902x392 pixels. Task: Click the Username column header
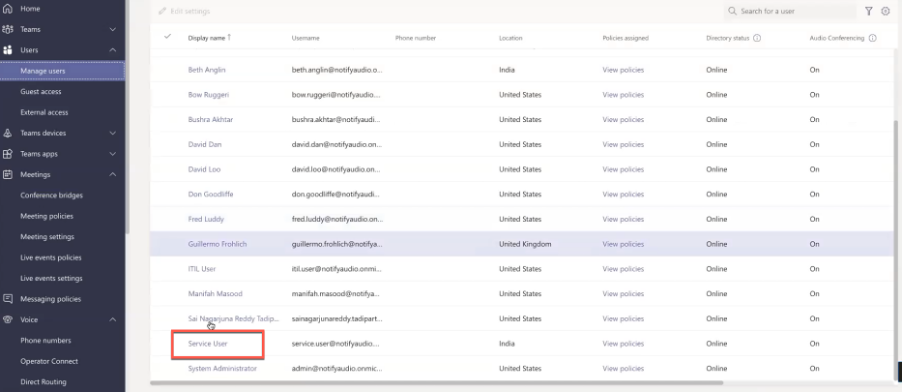305,38
